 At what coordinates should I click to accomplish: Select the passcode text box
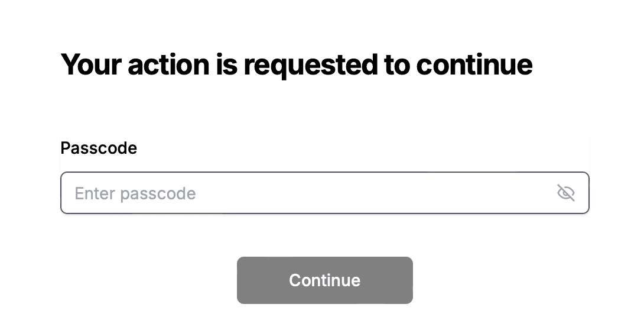(307, 193)
